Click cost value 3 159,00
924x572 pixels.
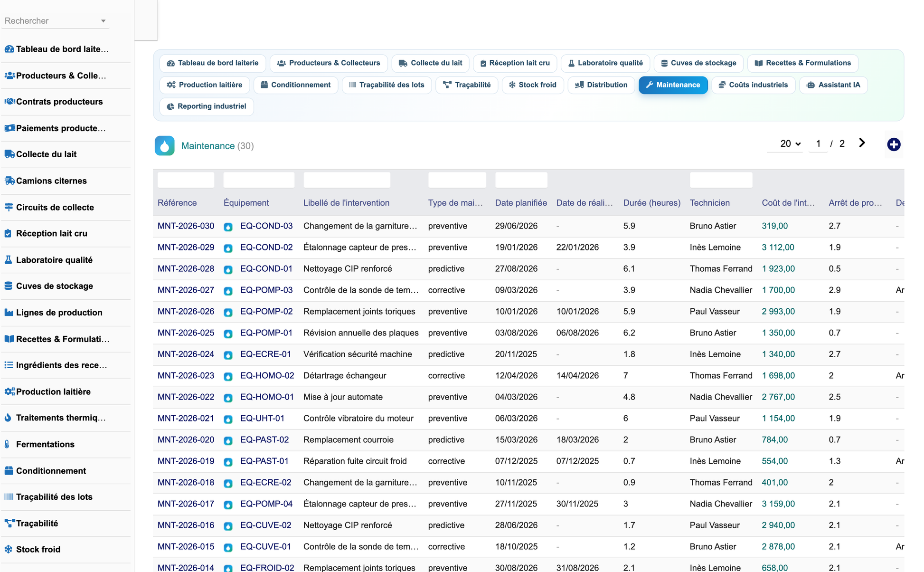coord(778,504)
